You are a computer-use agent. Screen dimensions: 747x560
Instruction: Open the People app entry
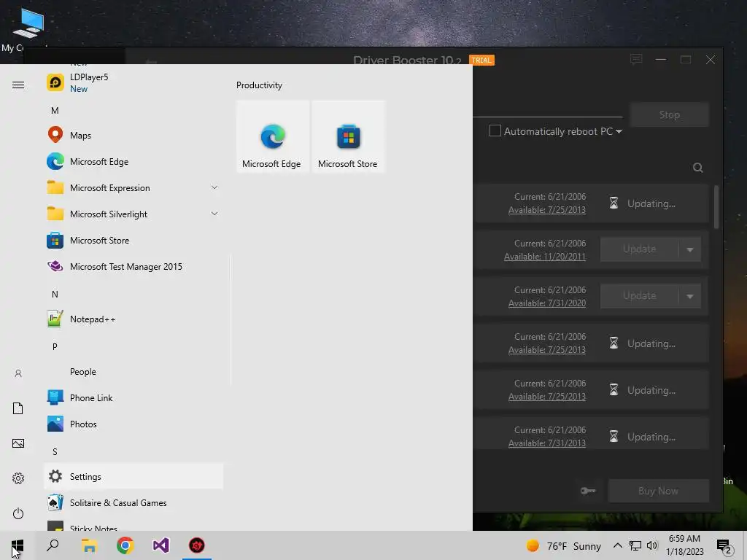[x=133, y=371]
